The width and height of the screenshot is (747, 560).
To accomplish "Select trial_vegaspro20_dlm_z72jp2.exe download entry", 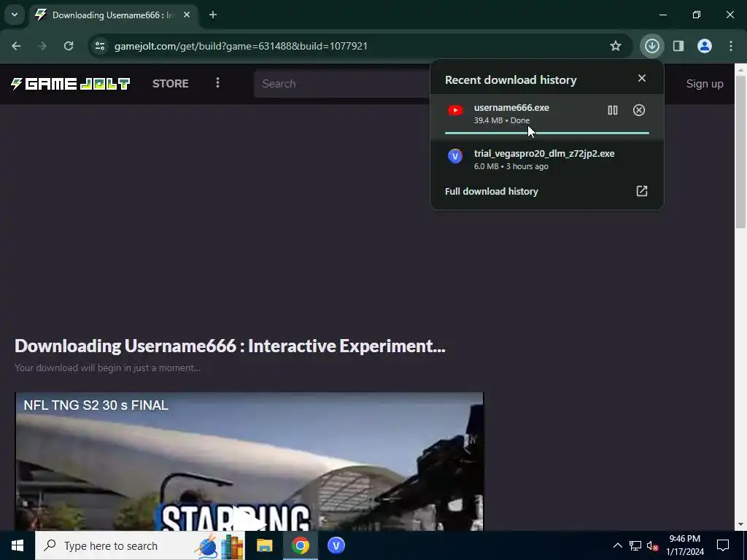I will [x=547, y=160].
